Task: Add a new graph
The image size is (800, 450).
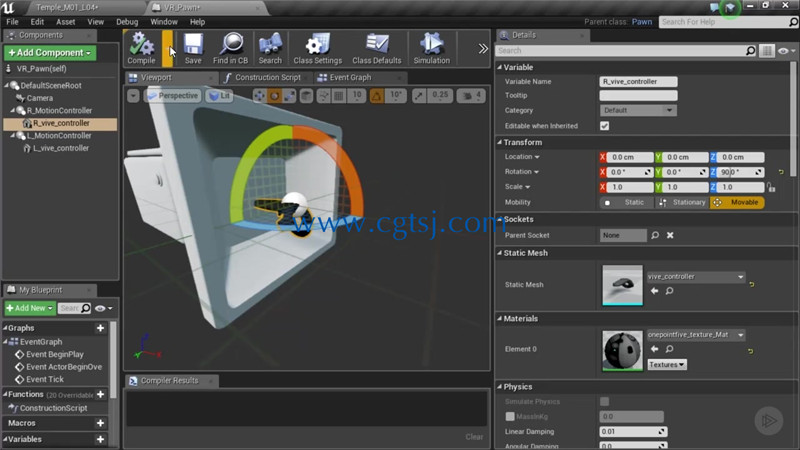Action: 101,328
